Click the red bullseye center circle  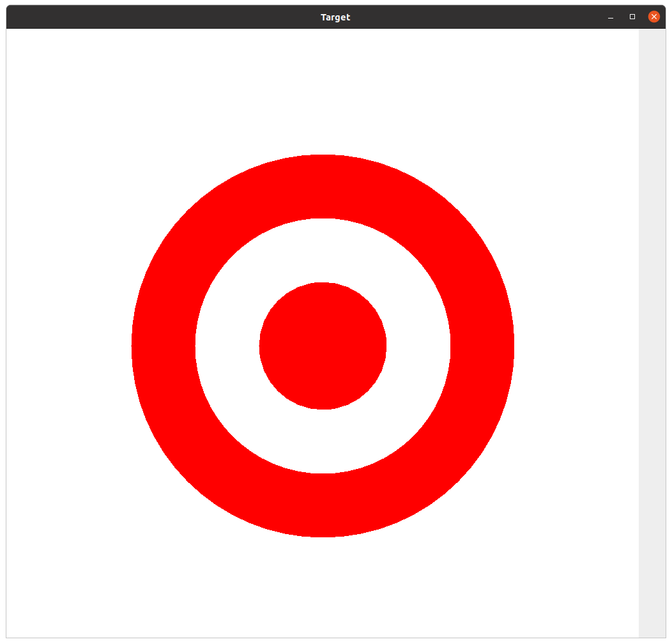pos(323,346)
